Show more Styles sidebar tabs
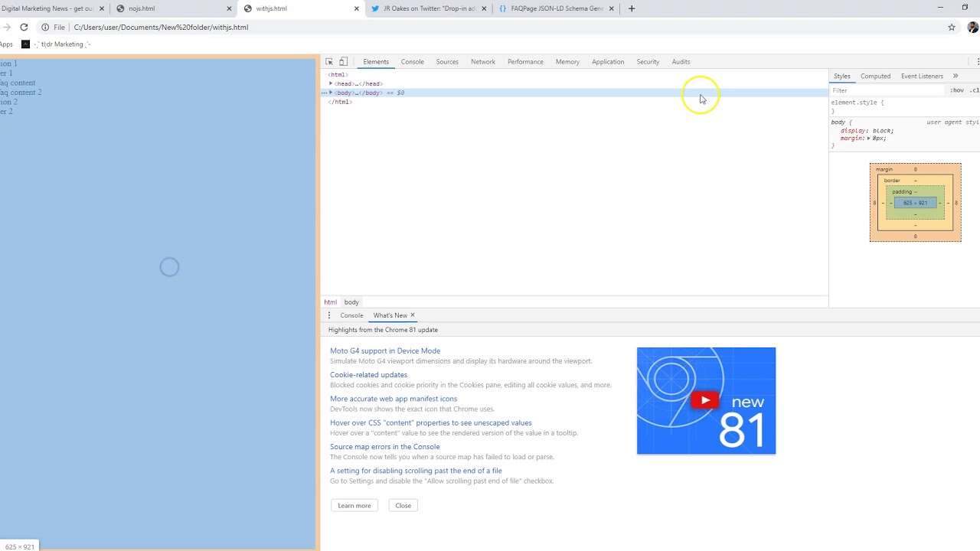The height and width of the screenshot is (551, 980). [955, 77]
